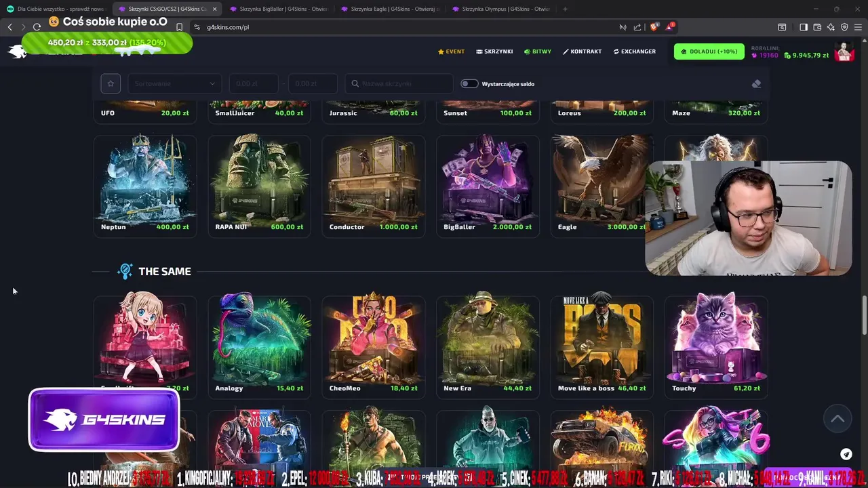Focus the minimum price field
The height and width of the screenshot is (488, 868).
(x=254, y=83)
